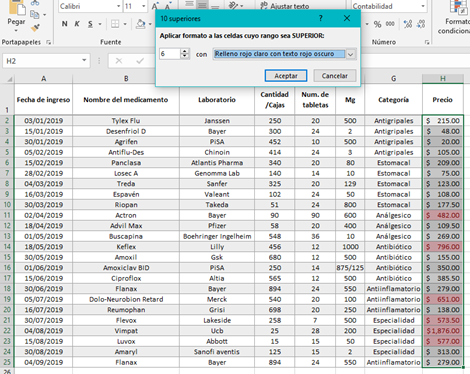The image size is (470, 374).
Task: Open the font size 11 dropdown
Action: (x=143, y=6)
